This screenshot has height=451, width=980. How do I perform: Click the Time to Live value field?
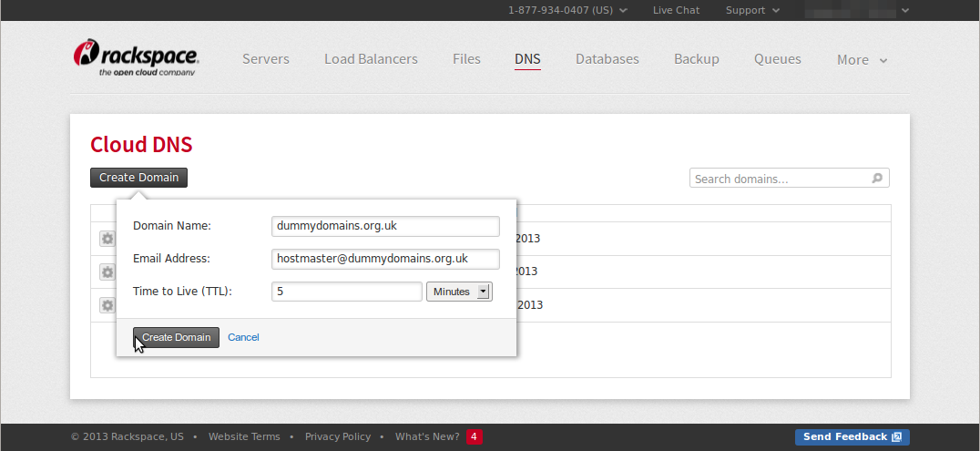(x=347, y=292)
